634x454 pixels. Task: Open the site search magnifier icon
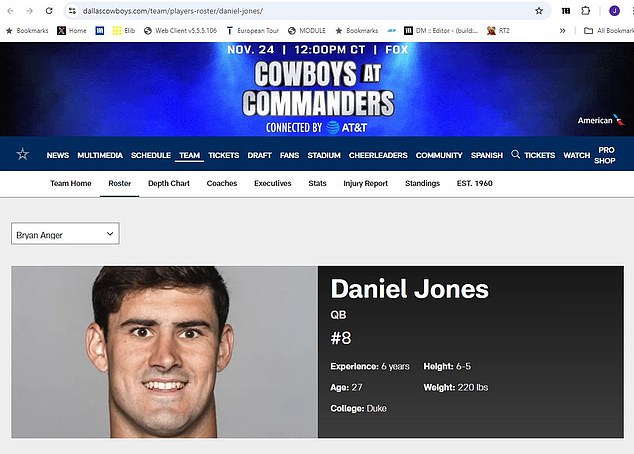pyautogui.click(x=515, y=154)
